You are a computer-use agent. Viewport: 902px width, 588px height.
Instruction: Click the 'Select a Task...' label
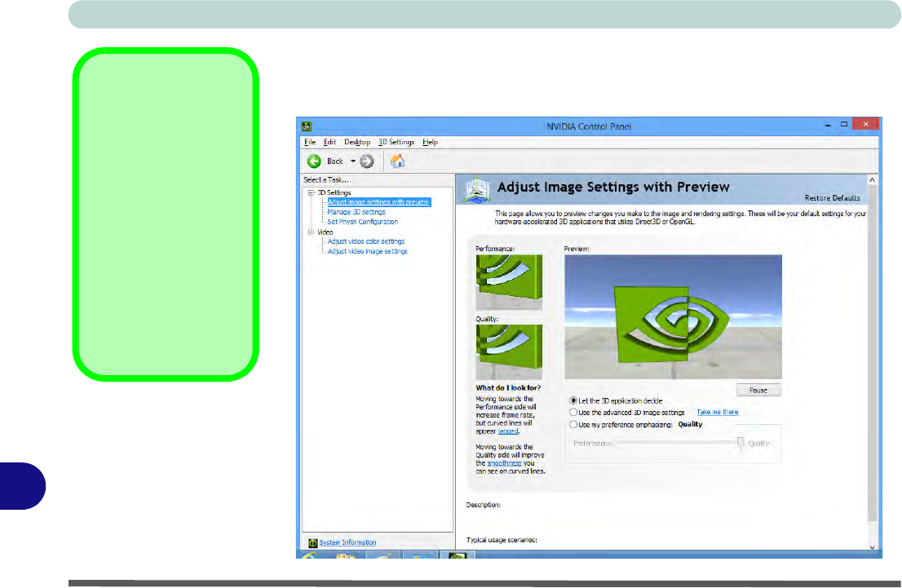pos(325,180)
